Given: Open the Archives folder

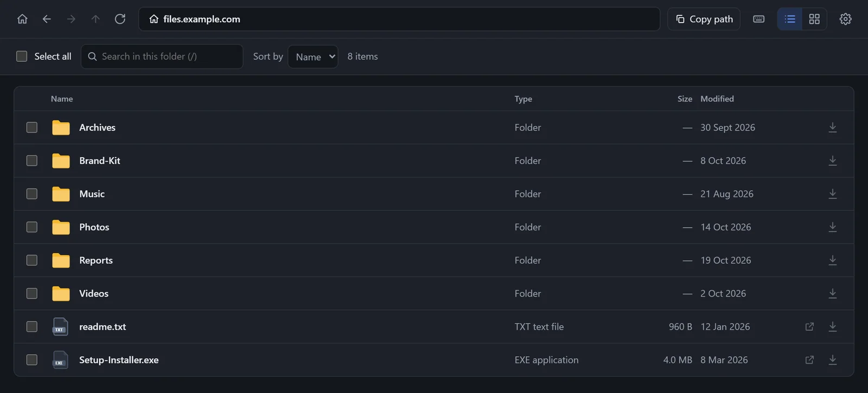Looking at the screenshot, I should (98, 127).
